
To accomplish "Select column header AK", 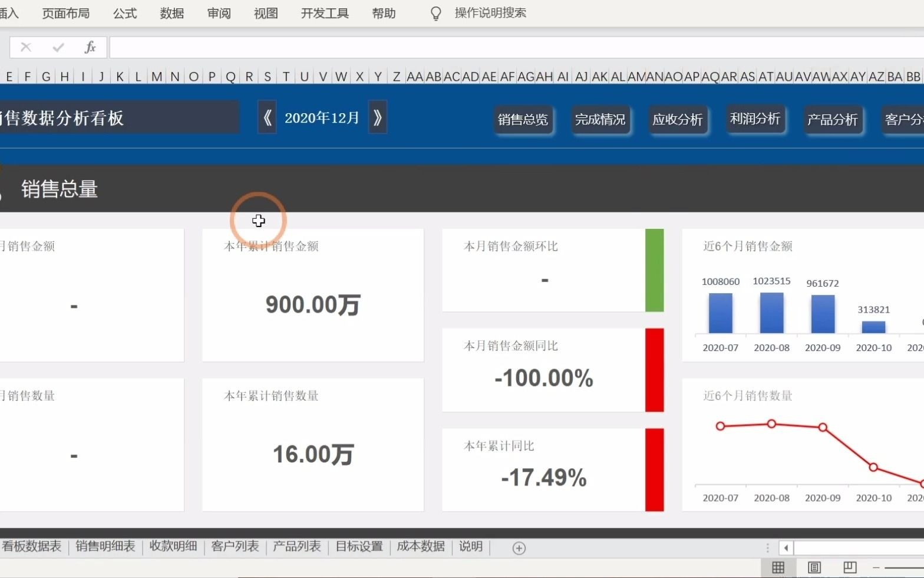I will tap(600, 77).
